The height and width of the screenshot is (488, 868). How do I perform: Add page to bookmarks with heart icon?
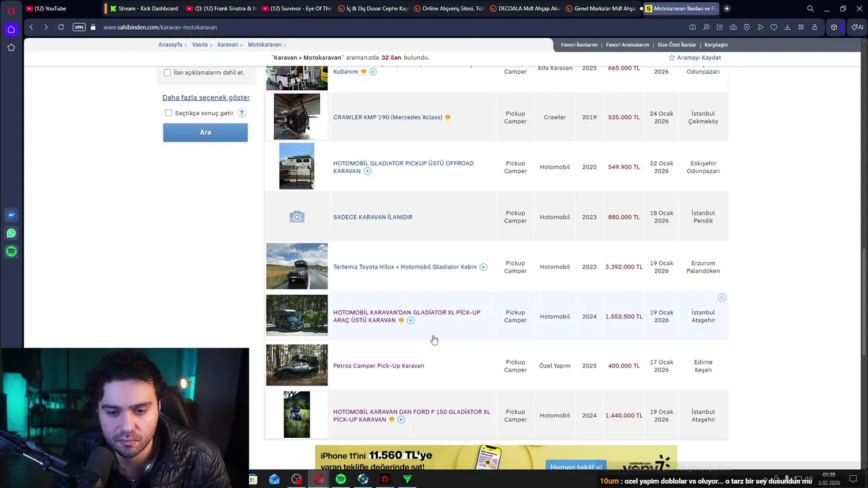click(x=774, y=27)
